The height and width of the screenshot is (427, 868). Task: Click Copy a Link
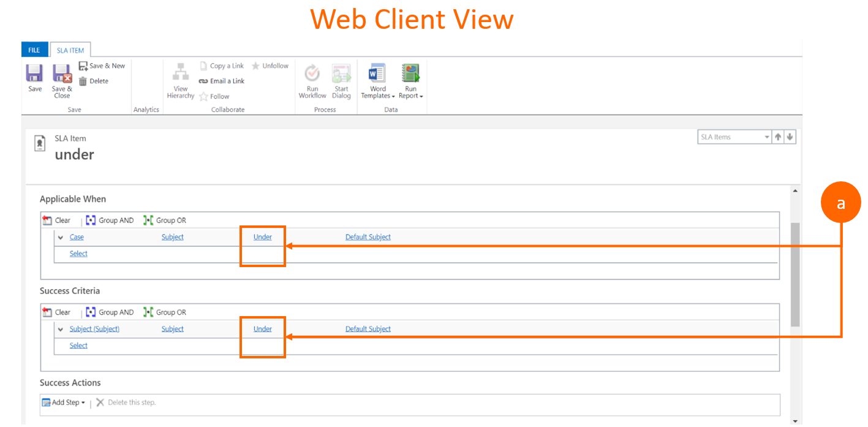[222, 66]
